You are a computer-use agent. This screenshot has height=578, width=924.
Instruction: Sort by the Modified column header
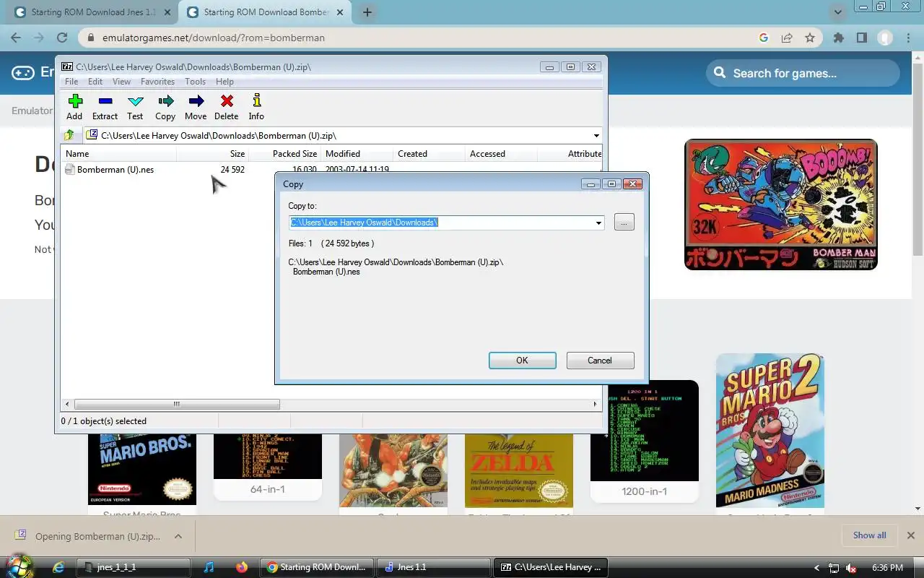(x=357, y=154)
